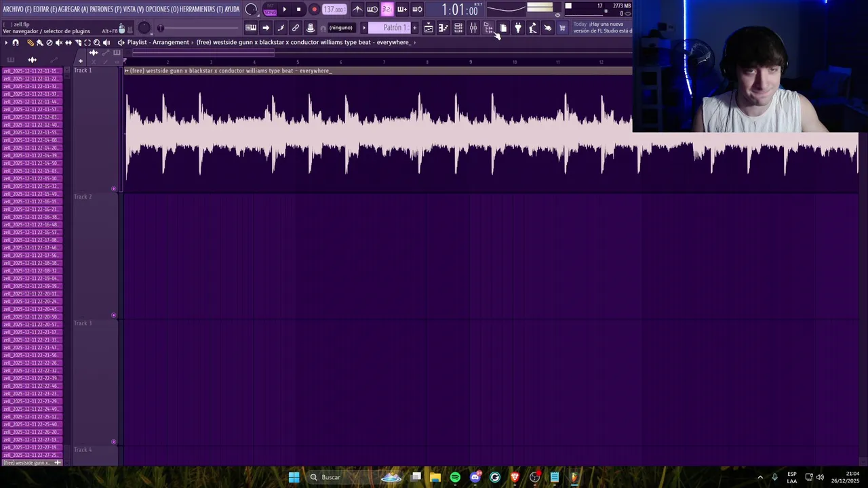Toggle the link selected channels button
Image resolution: width=868 pixels, height=488 pixels.
(x=296, y=28)
